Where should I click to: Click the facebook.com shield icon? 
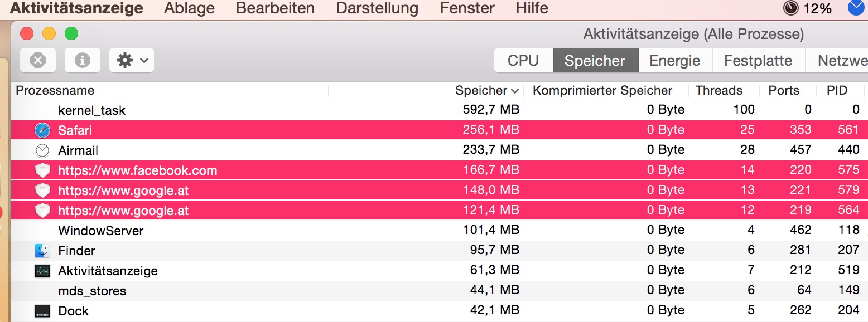tap(42, 170)
